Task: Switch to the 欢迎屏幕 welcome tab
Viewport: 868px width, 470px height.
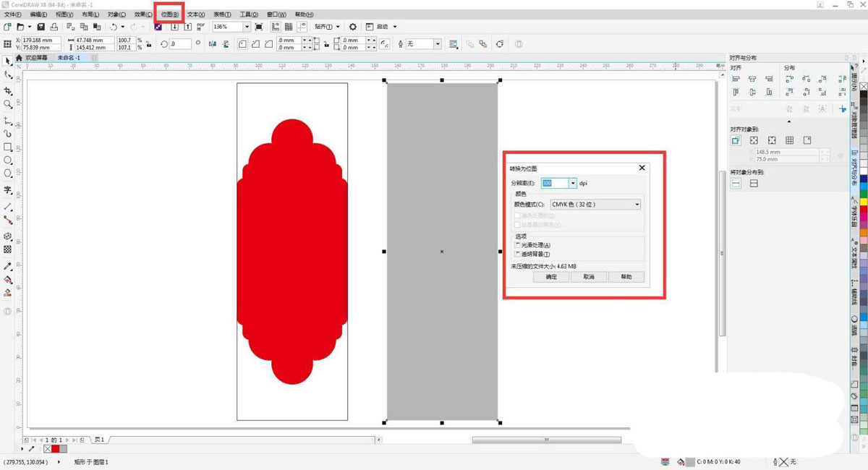Action: click(36, 58)
